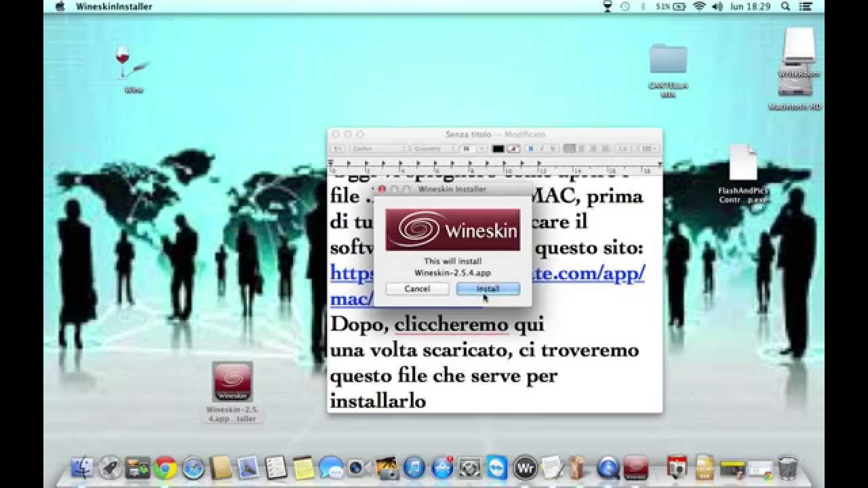Open TextEdit from the dock
Image resolution: width=868 pixels, height=488 pixels.
tap(552, 467)
